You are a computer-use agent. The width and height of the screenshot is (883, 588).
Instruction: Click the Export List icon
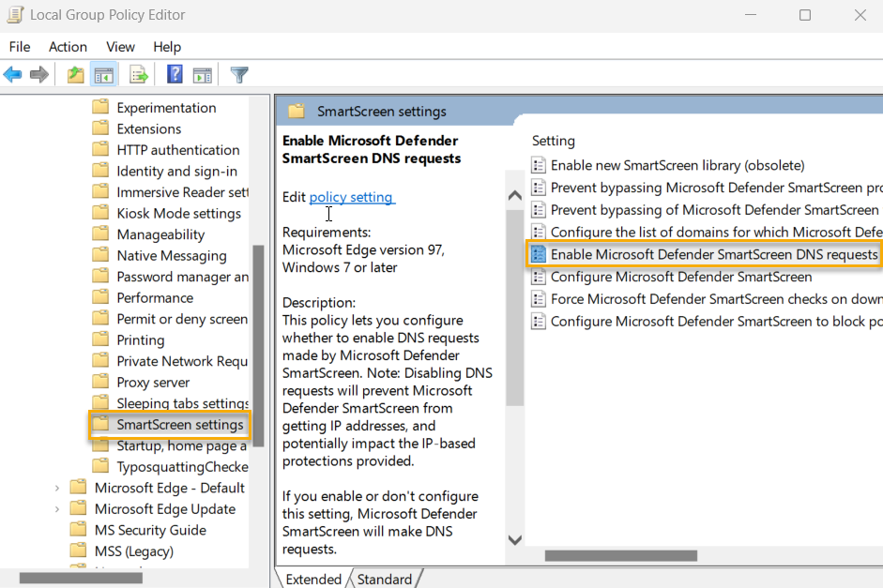(136, 74)
